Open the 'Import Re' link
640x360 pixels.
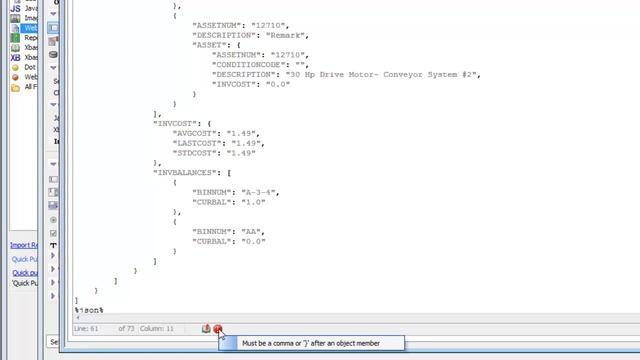24,245
